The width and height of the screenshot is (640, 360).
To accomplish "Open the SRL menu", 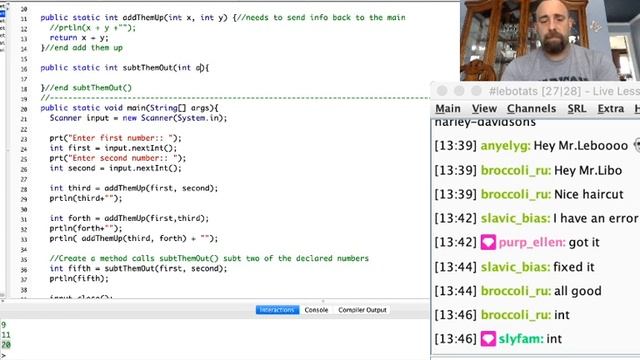I will [577, 109].
